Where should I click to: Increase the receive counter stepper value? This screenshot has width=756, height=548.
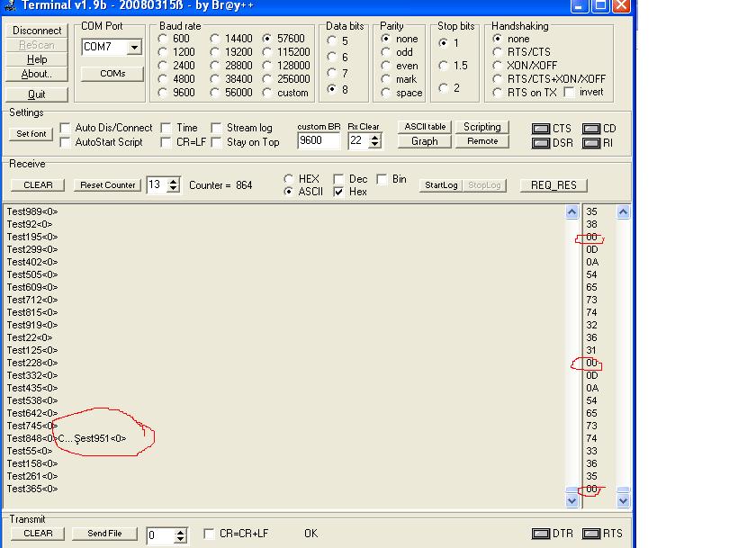[173, 181]
